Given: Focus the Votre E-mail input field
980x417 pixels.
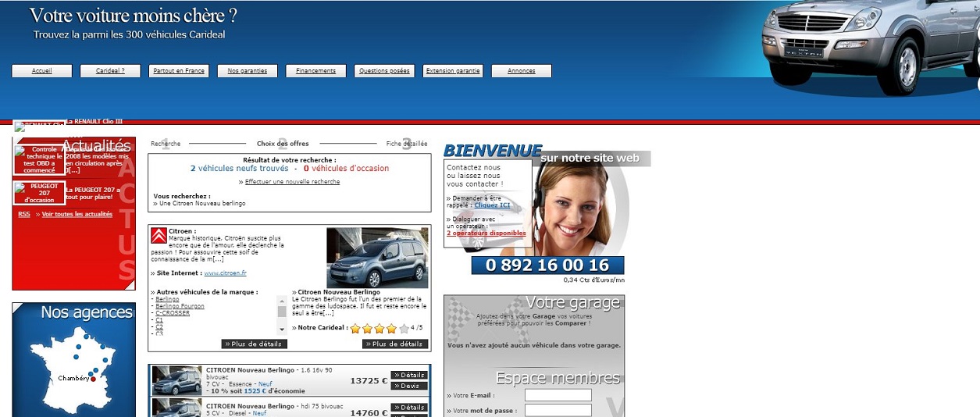Looking at the screenshot, I should tap(558, 395).
